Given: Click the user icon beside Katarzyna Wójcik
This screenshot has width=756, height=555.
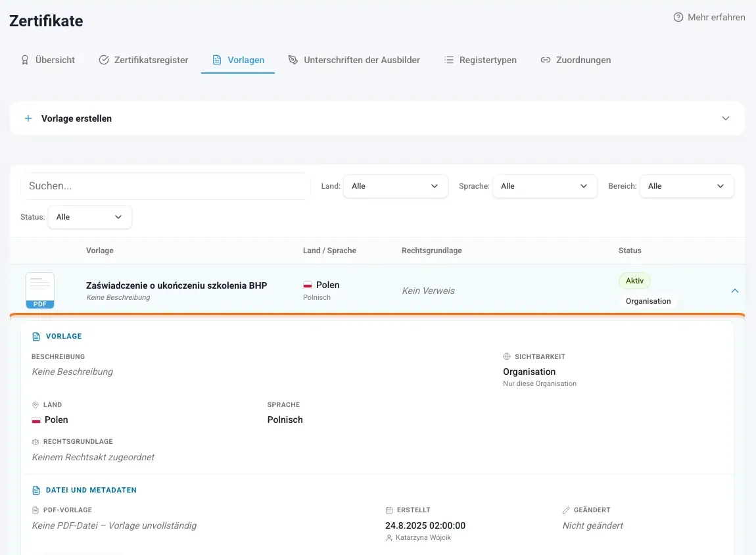Looking at the screenshot, I should tap(389, 538).
